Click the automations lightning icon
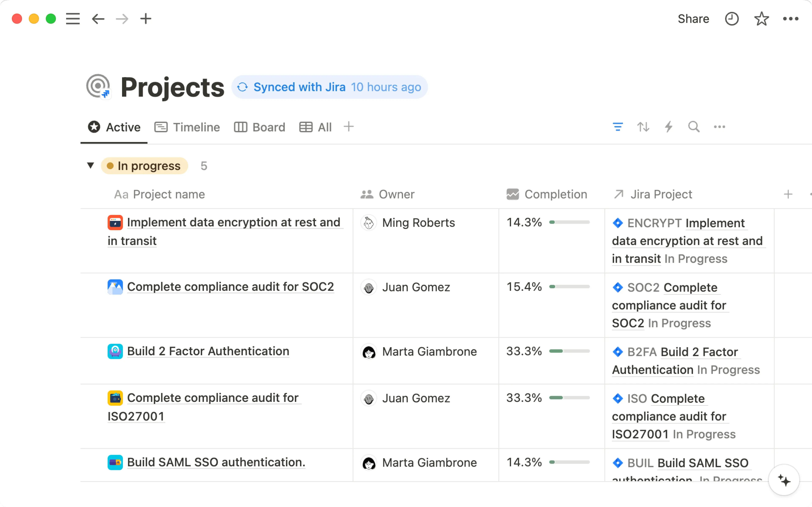 (669, 127)
